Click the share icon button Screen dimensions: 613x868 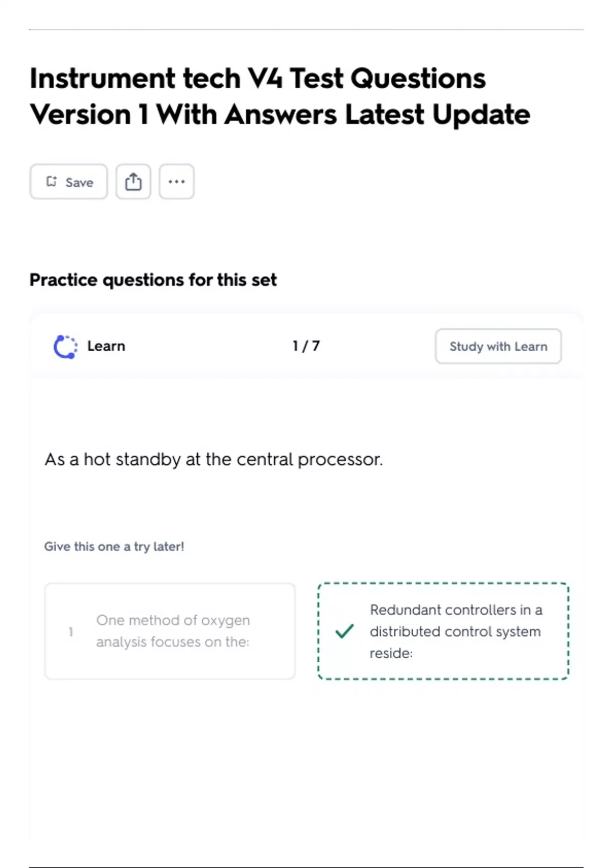point(133,182)
